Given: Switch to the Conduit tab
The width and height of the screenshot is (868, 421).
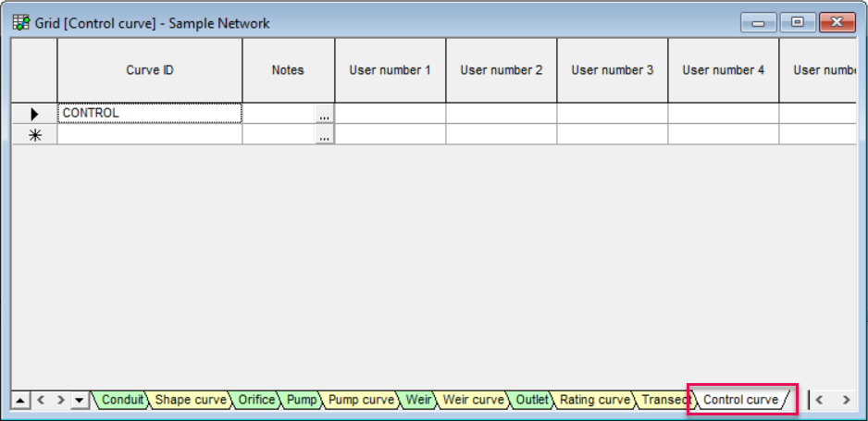Looking at the screenshot, I should (122, 400).
